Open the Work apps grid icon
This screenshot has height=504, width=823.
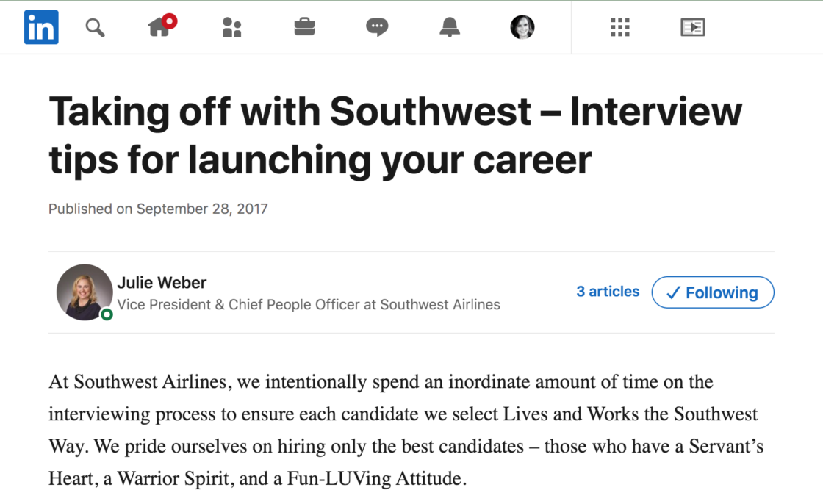[x=620, y=27]
